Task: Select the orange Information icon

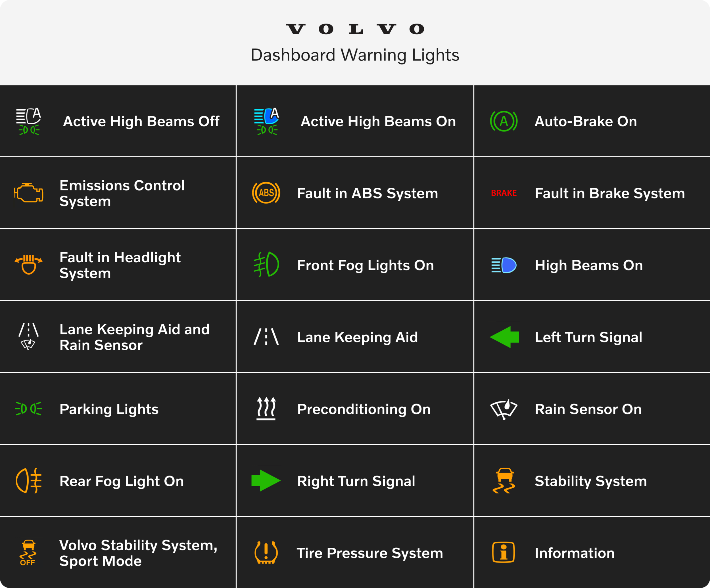Action: [x=504, y=553]
